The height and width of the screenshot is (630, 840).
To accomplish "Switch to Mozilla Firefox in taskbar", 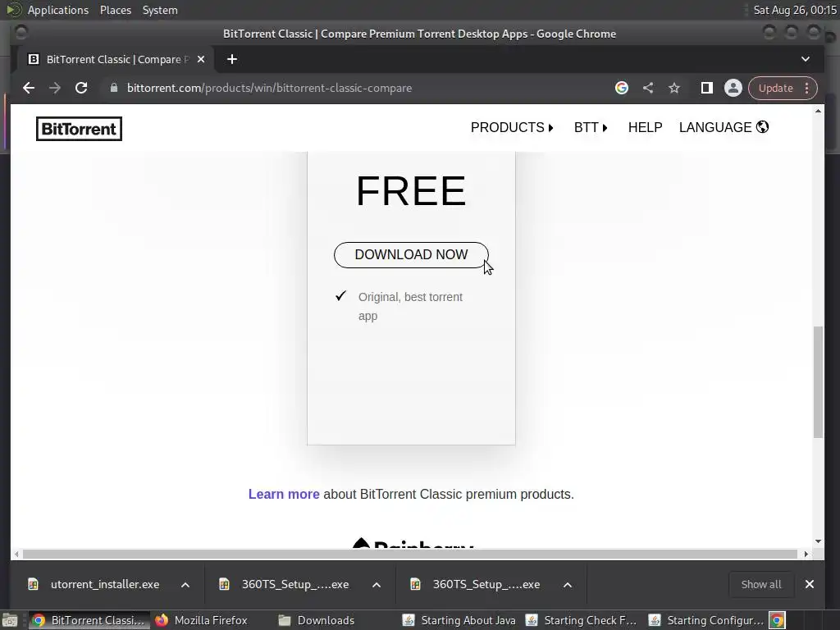I will coord(202,620).
